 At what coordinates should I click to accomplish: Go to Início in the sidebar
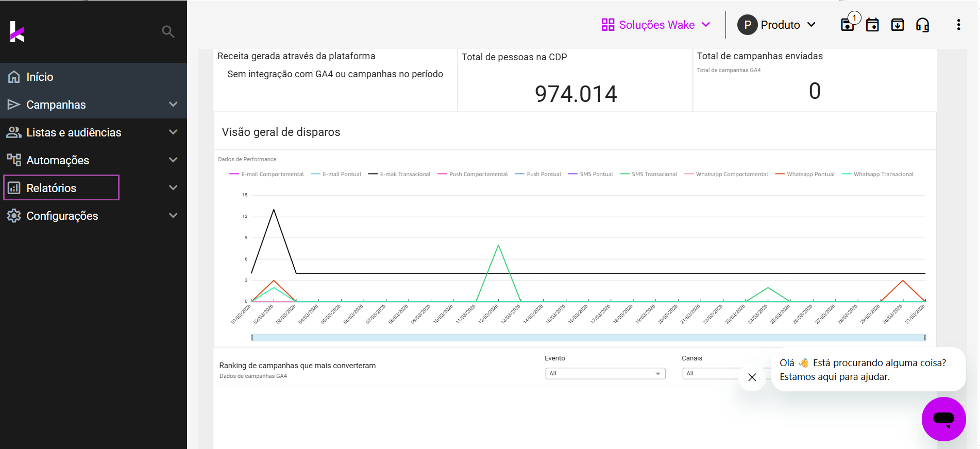[40, 77]
